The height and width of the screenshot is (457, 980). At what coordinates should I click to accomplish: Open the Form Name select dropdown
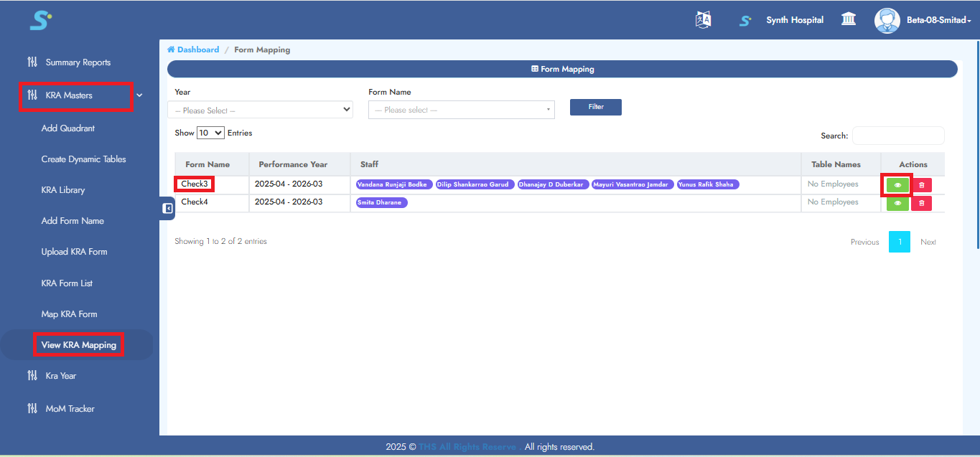[461, 110]
